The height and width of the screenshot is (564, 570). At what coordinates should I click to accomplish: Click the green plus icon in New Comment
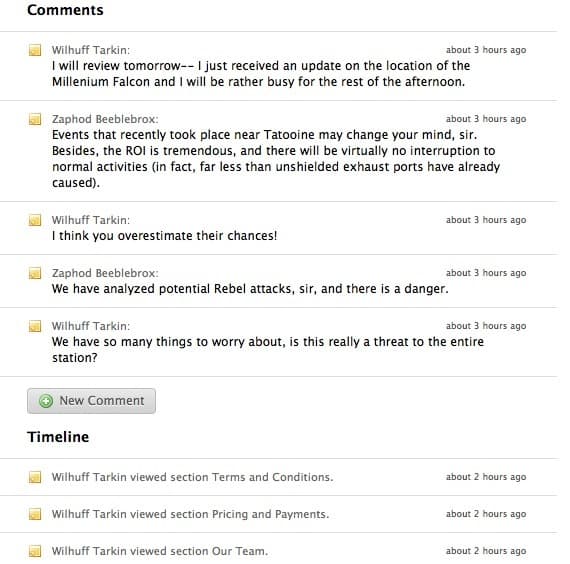click(x=46, y=401)
